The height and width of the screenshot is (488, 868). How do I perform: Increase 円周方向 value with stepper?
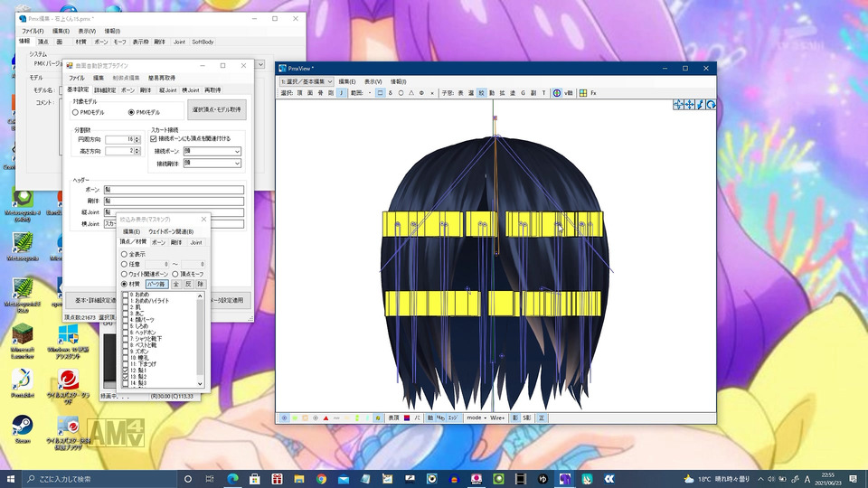[137, 137]
